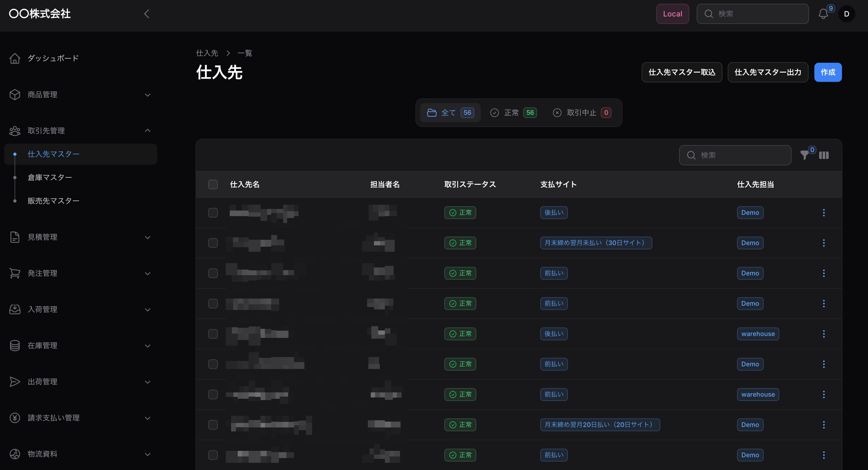Image resolution: width=868 pixels, height=470 pixels.
Task: Click the 見積管理 document icon
Action: pyautogui.click(x=15, y=237)
